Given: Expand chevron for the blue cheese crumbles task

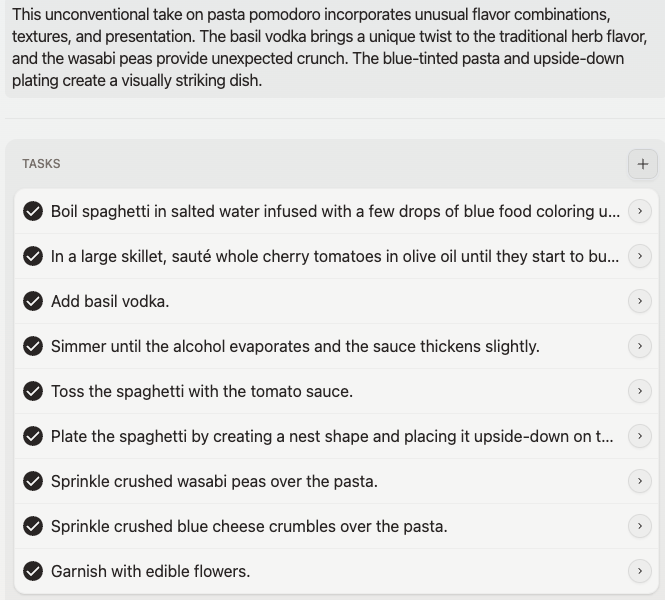Looking at the screenshot, I should coord(640,526).
